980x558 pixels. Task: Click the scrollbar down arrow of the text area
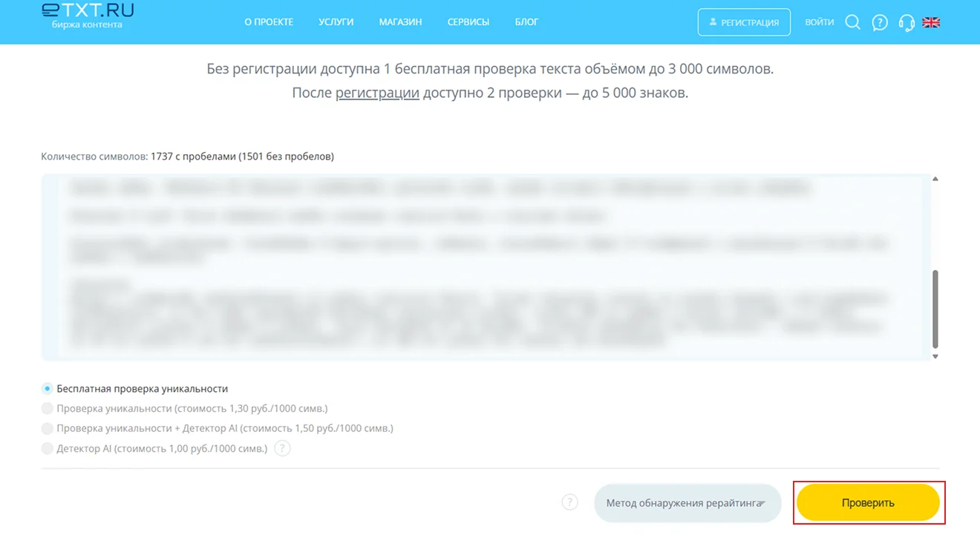(x=935, y=356)
